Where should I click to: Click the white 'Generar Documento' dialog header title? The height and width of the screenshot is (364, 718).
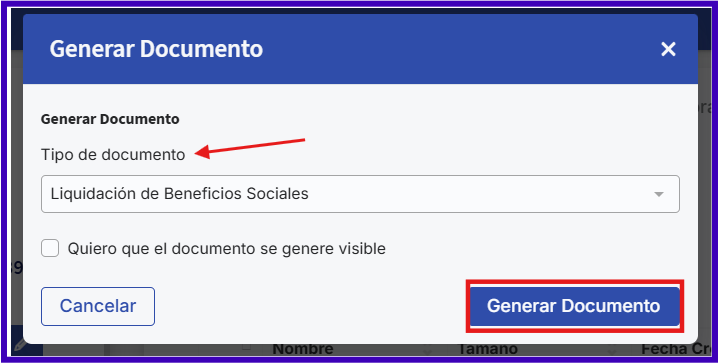tap(156, 49)
